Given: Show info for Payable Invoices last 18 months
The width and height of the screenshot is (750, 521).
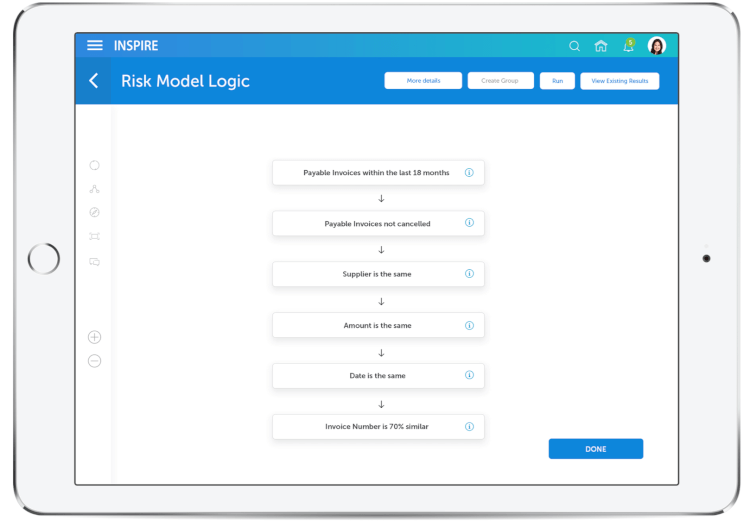Looking at the screenshot, I should pos(469,173).
